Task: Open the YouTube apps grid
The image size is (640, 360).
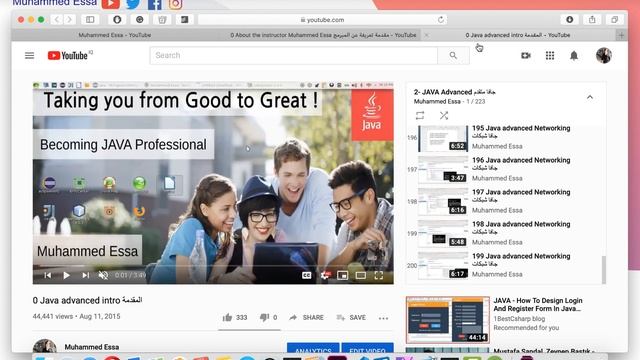Action: pyautogui.click(x=550, y=56)
